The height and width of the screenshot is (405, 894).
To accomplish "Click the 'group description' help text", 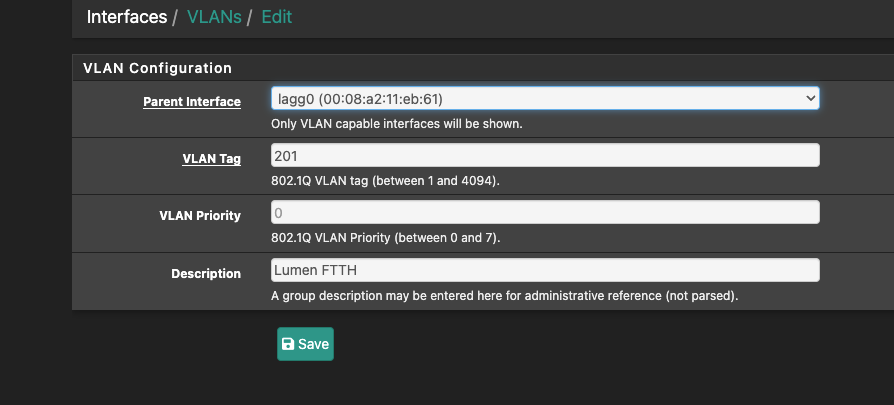I will (505, 296).
